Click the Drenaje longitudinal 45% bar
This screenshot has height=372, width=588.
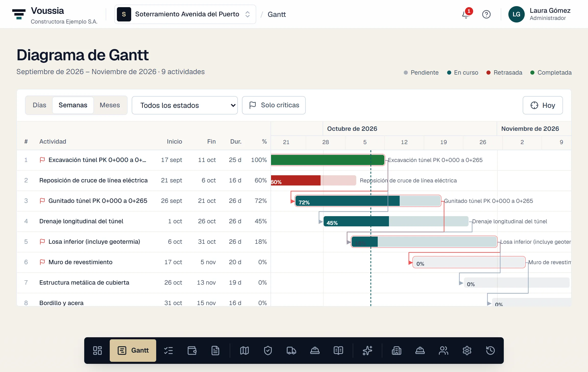coord(396,221)
